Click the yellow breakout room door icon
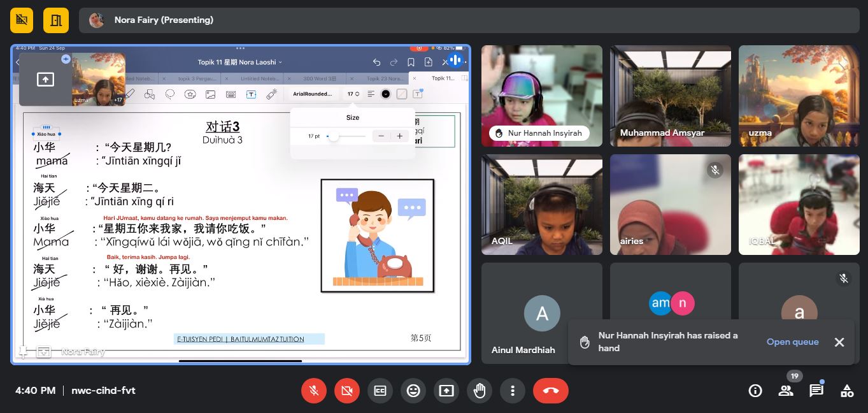Screen dimensions: 868x413 tap(56, 20)
